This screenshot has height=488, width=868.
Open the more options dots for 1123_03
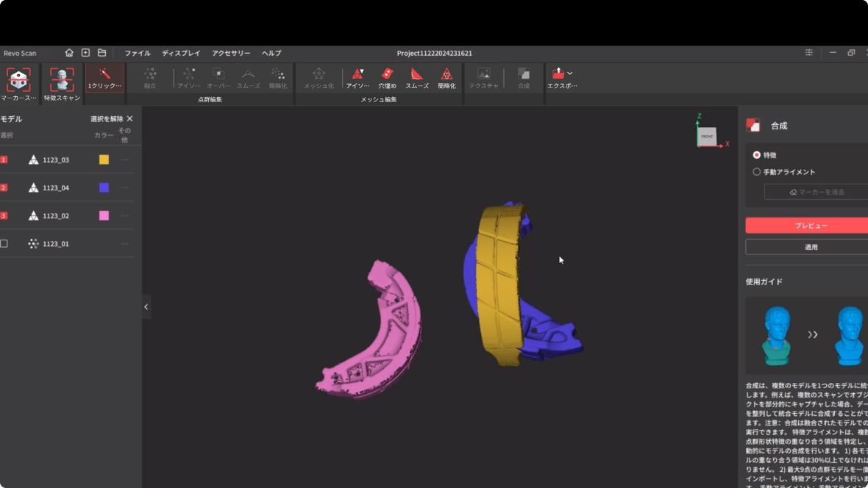tap(124, 159)
